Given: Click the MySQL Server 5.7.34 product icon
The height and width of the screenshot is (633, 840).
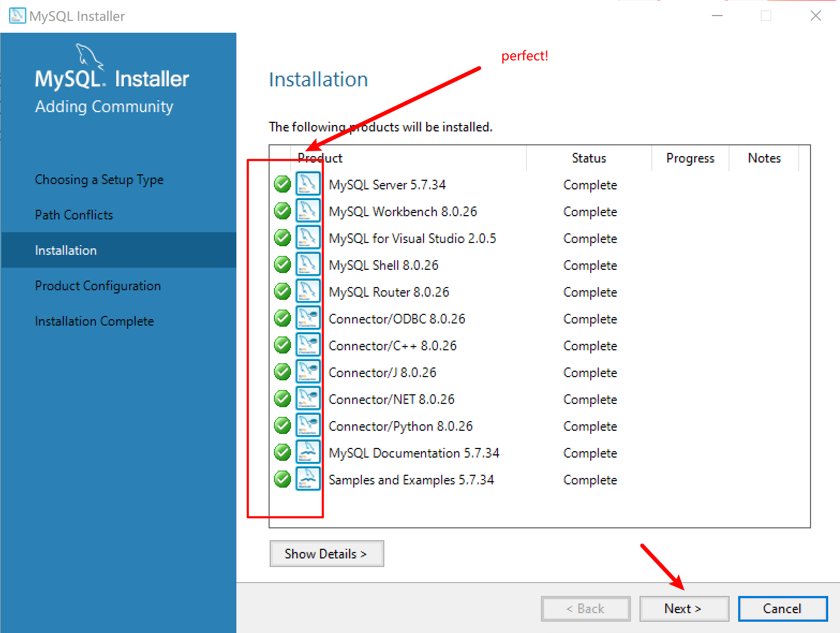Looking at the screenshot, I should (308, 184).
